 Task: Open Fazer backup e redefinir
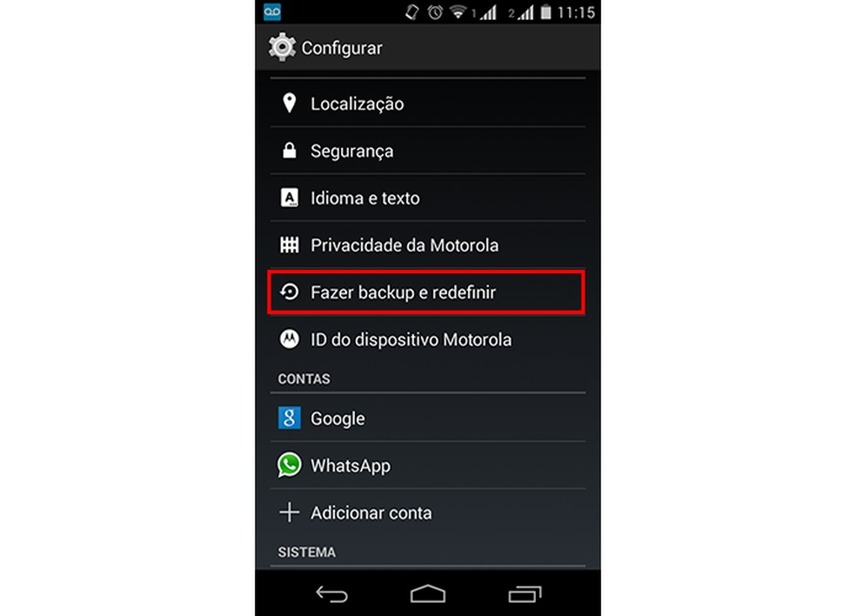[427, 292]
